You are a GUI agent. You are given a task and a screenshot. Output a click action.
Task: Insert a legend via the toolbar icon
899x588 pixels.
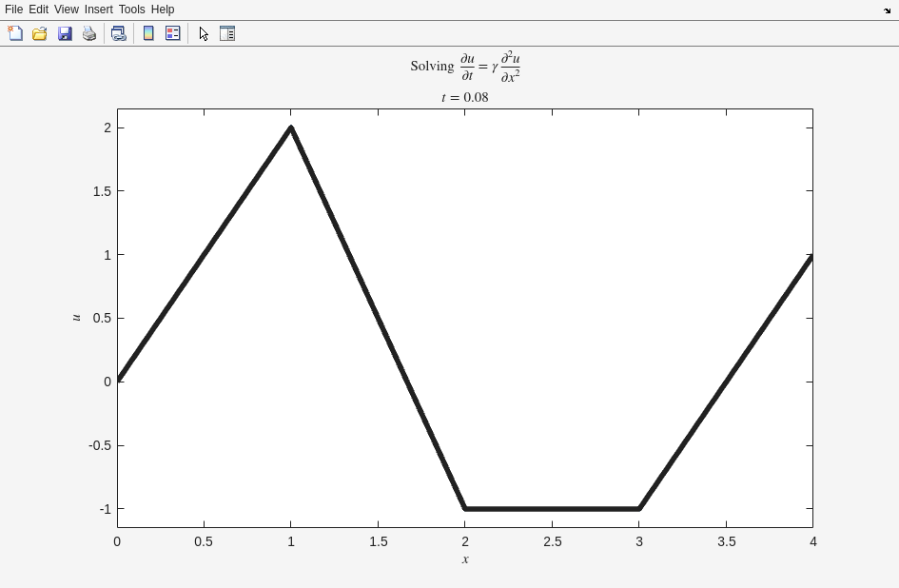173,33
